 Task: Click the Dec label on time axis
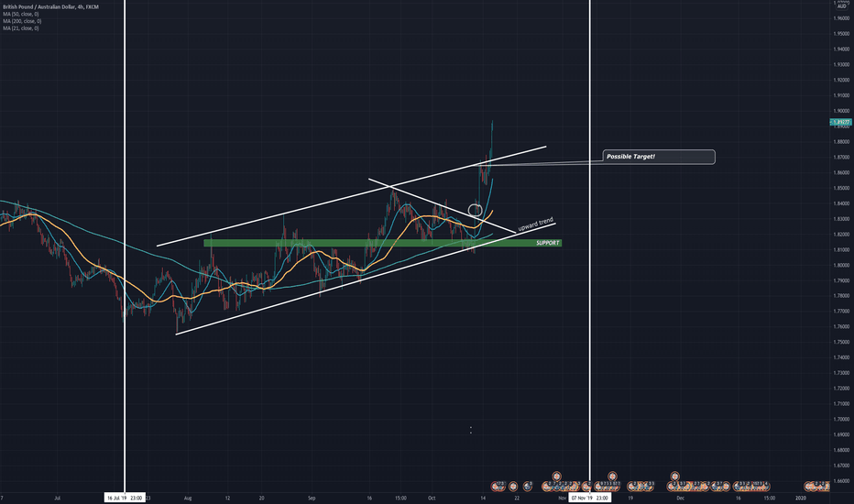(x=680, y=498)
